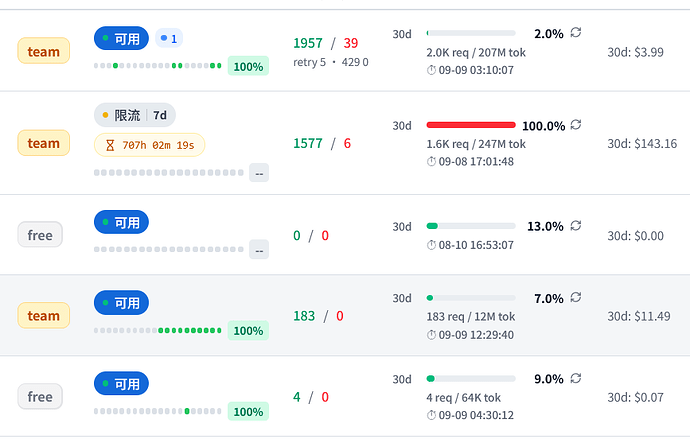Click the 可用 status in the $3.99 row
690x439 pixels.
click(121, 39)
